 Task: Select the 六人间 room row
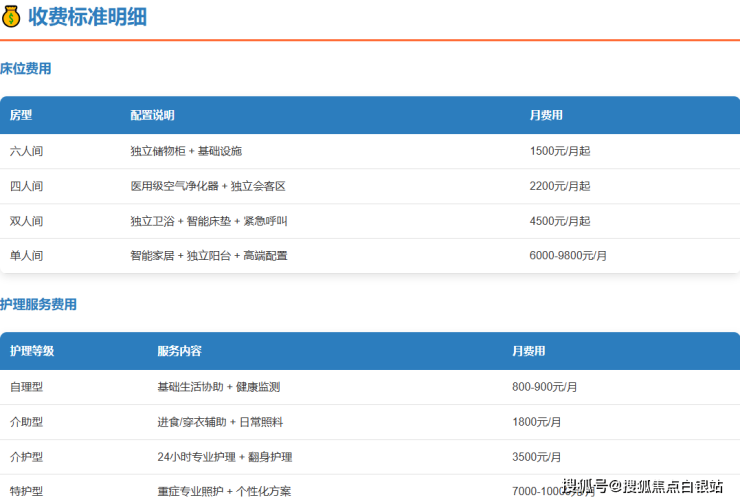click(27, 151)
